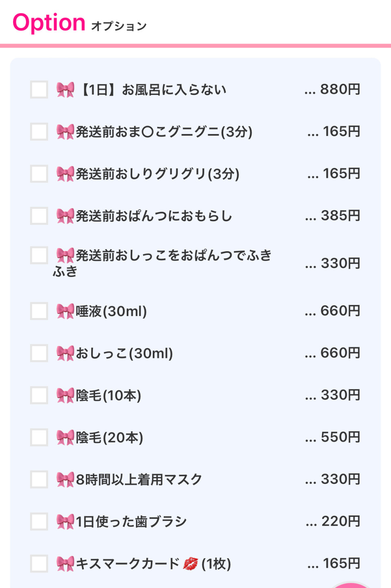Viewport: 391px width, 588px height.
Task: Select the 1日使った歯ブラシ checkbox
Action: [39, 521]
